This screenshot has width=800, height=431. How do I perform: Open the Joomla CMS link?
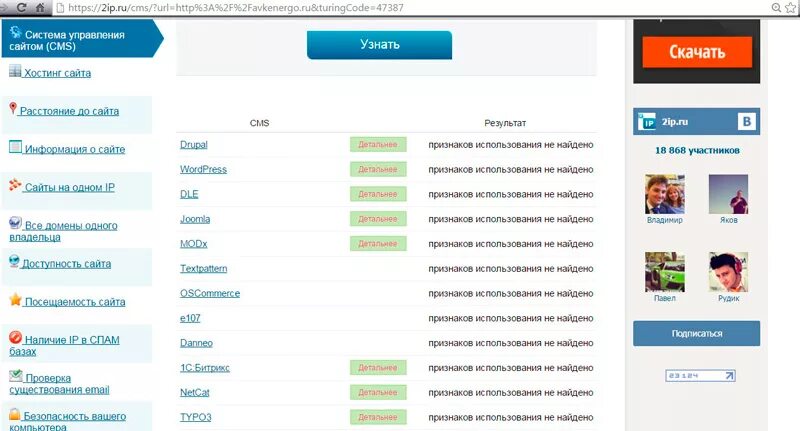[195, 219]
